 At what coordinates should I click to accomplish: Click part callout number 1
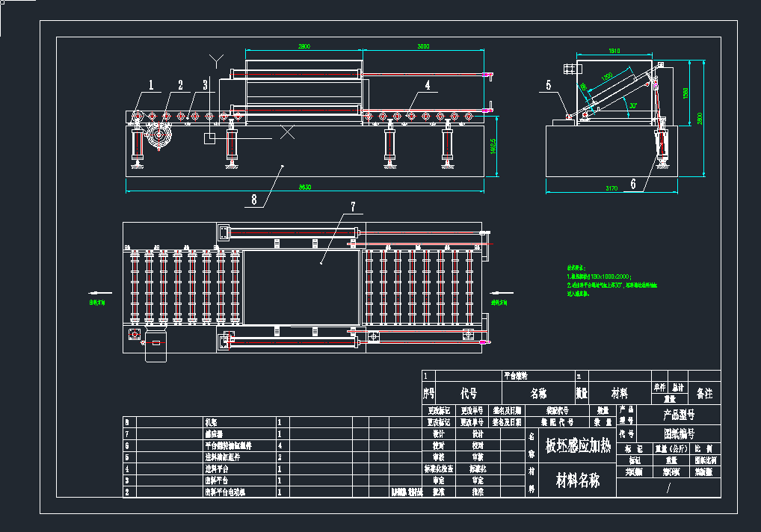(151, 85)
